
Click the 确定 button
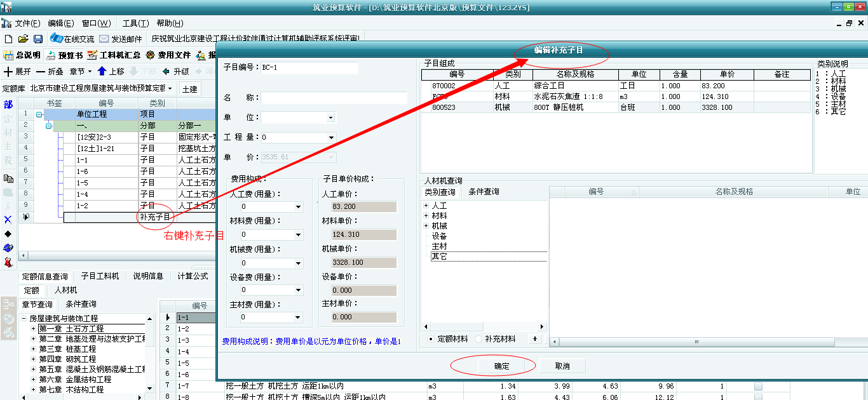(501, 366)
